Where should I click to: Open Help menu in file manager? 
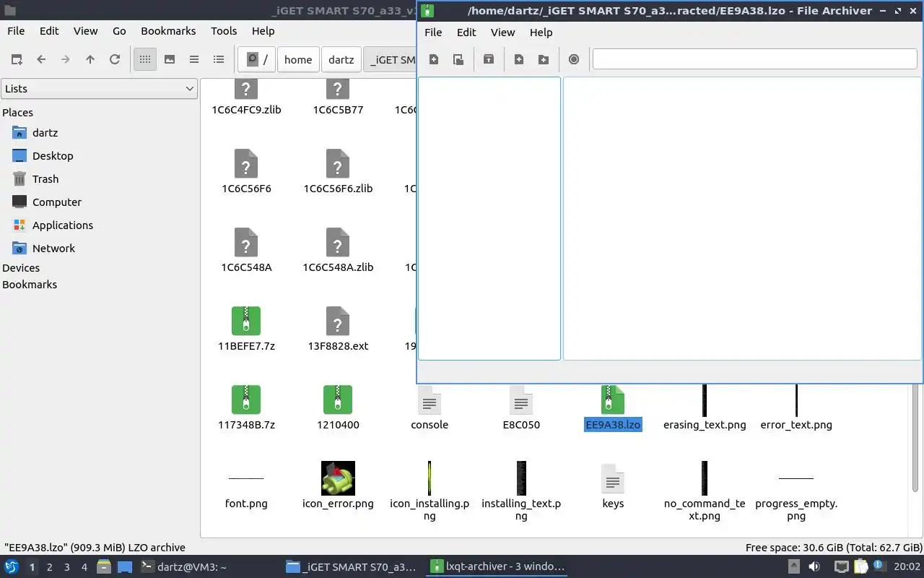pyautogui.click(x=263, y=31)
